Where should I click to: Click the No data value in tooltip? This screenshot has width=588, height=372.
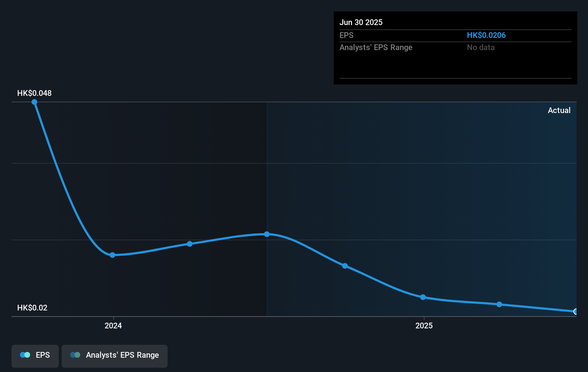(x=481, y=47)
